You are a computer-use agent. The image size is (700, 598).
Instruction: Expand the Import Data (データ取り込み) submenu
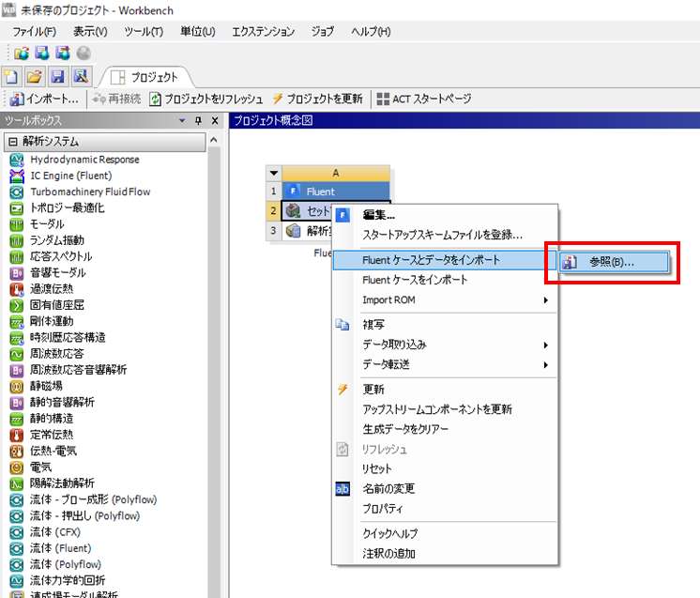pos(545,345)
